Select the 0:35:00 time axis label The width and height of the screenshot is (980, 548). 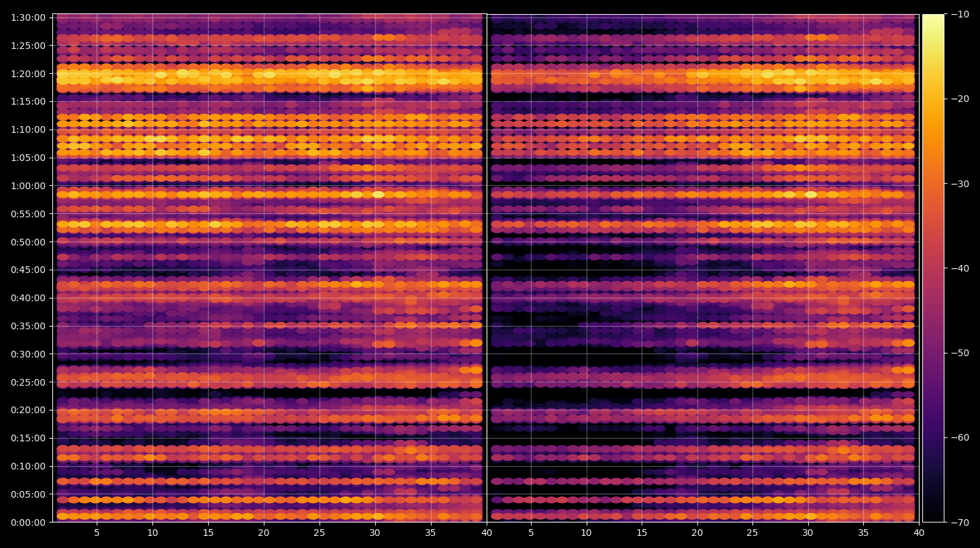click(28, 327)
